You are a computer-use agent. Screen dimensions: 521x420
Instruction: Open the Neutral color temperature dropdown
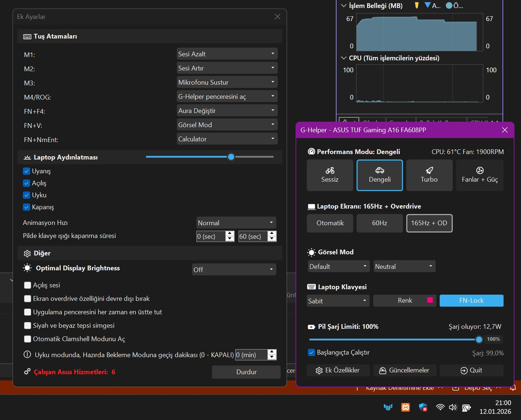tap(404, 266)
